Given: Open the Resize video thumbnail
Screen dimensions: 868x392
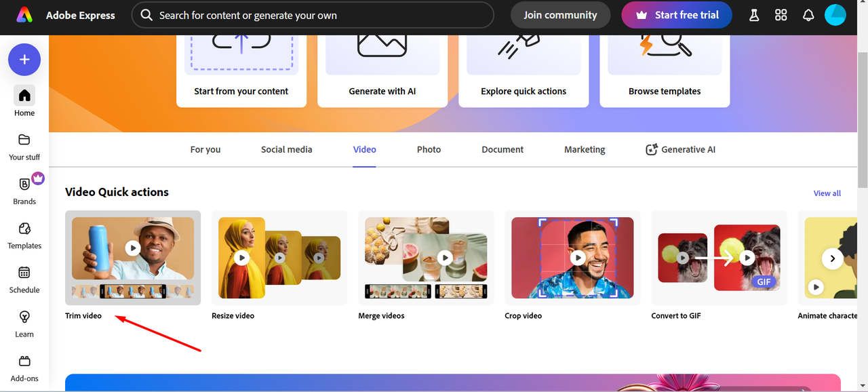Looking at the screenshot, I should [x=279, y=258].
